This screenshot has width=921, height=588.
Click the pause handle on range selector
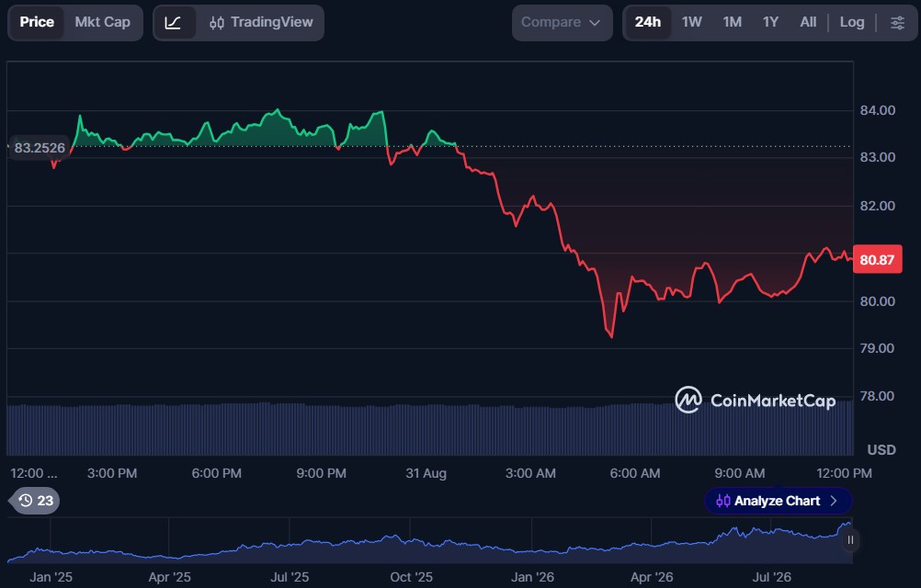(x=850, y=540)
